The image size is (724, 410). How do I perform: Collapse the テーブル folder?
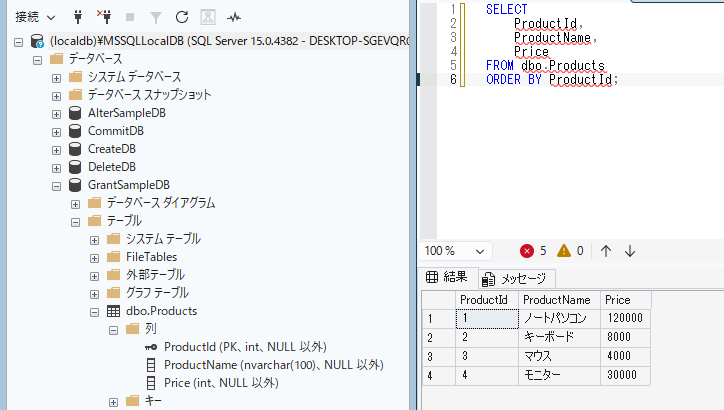pos(76,223)
